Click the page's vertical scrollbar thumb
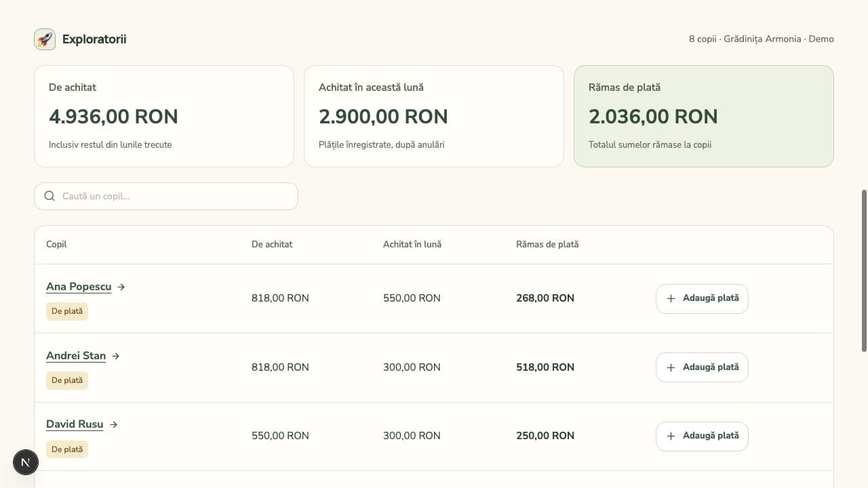The width and height of the screenshot is (868, 488). (x=864, y=270)
